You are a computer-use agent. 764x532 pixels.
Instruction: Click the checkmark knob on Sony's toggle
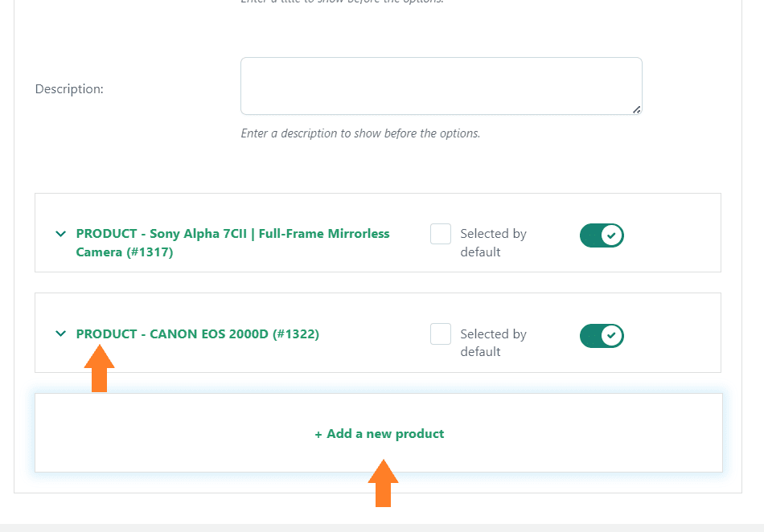(611, 235)
